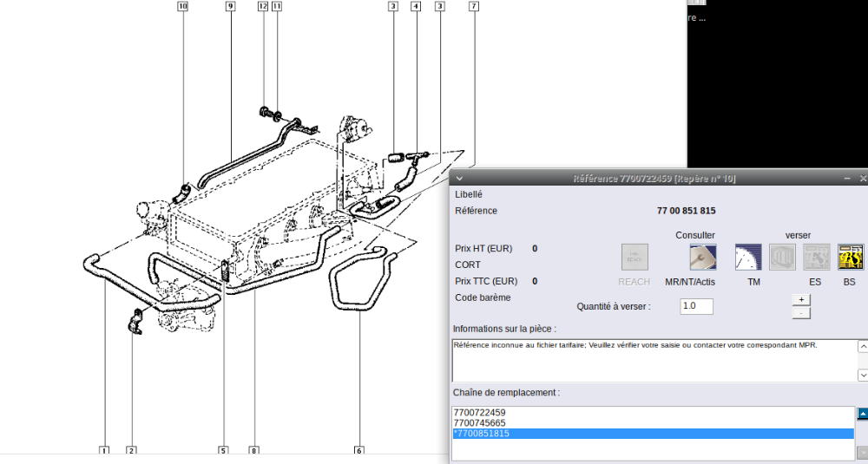Image resolution: width=868 pixels, height=464 pixels.
Task: Click part label 6 at diagram bottom
Action: 358,450
